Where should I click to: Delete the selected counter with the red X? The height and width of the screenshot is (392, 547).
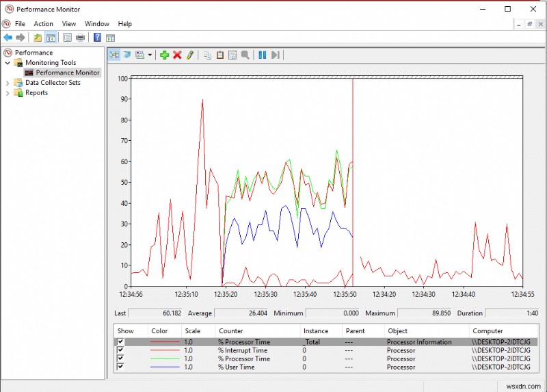[177, 55]
